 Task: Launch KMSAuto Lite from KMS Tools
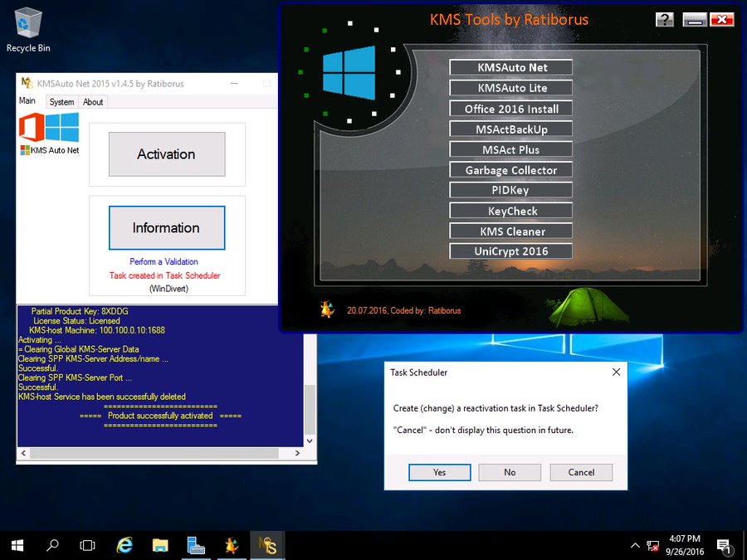510,87
